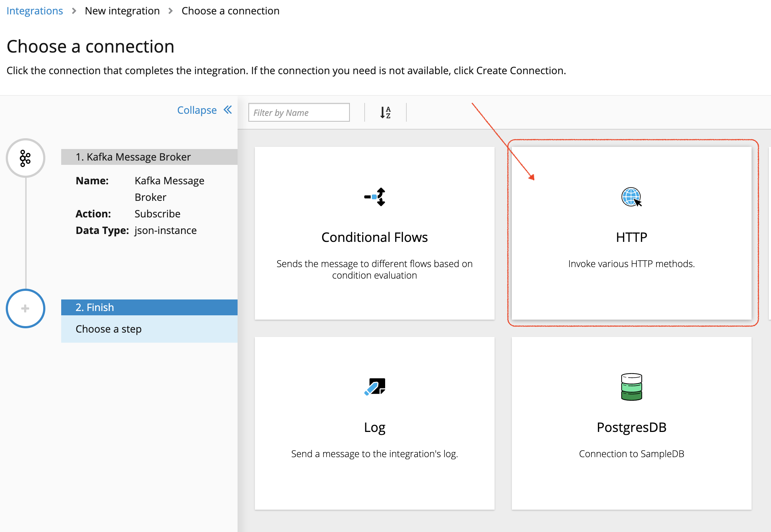
Task: Click the Choose a connection page heading
Action: tap(90, 46)
